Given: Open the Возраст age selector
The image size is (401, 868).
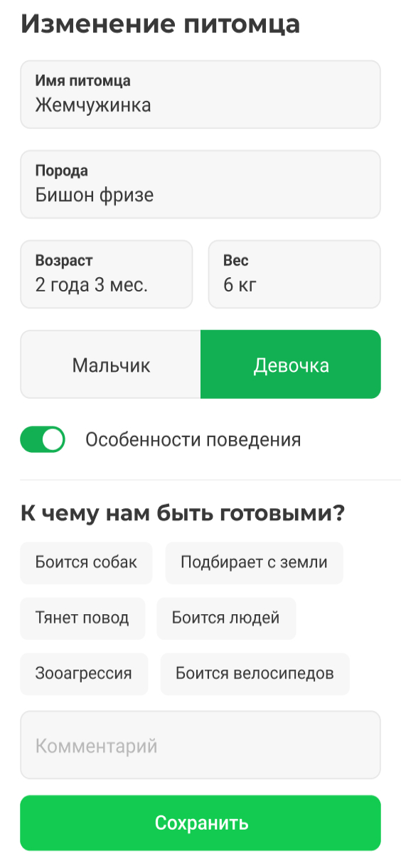Looking at the screenshot, I should click(107, 274).
